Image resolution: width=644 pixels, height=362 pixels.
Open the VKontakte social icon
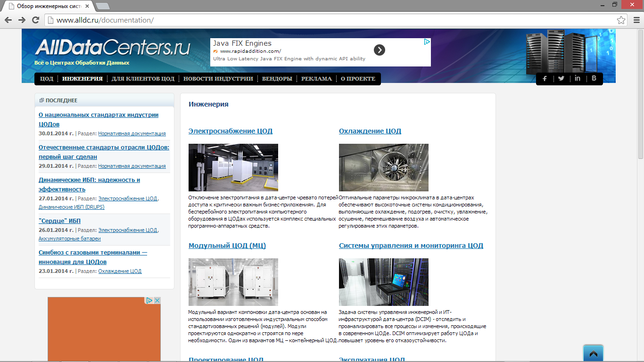(x=594, y=79)
